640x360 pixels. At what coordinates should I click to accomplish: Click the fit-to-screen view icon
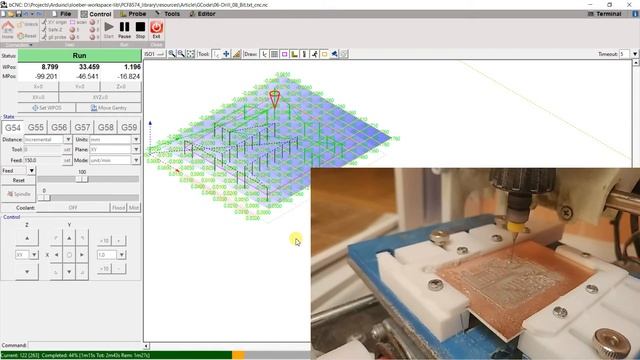(191, 54)
